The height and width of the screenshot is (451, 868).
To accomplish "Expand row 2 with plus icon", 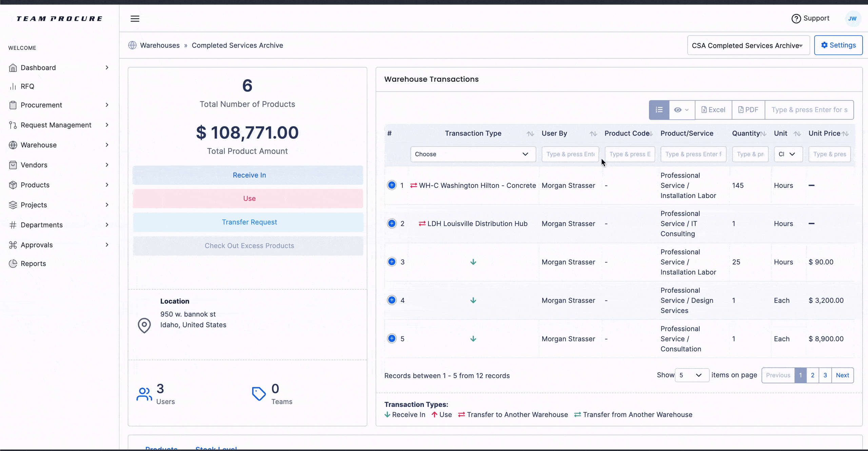I will pos(392,223).
